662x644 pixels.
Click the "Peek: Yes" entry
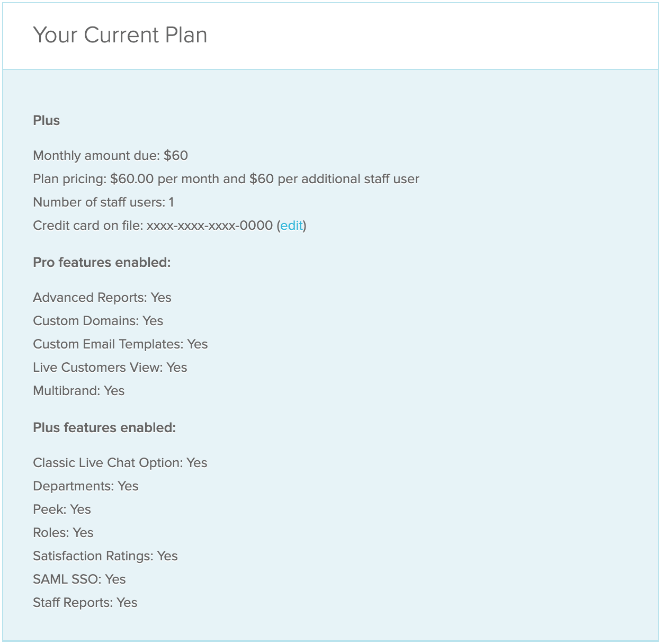pyautogui.click(x=62, y=509)
